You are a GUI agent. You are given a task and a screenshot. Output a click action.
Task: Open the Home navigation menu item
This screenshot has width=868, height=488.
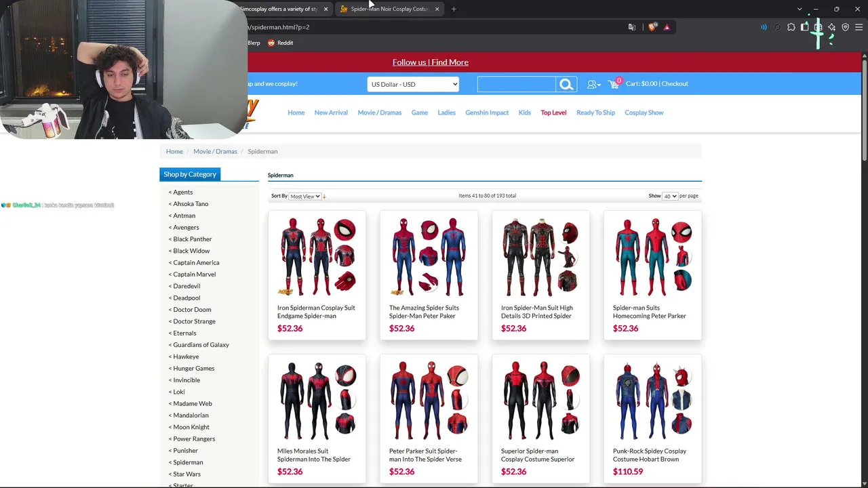(296, 113)
